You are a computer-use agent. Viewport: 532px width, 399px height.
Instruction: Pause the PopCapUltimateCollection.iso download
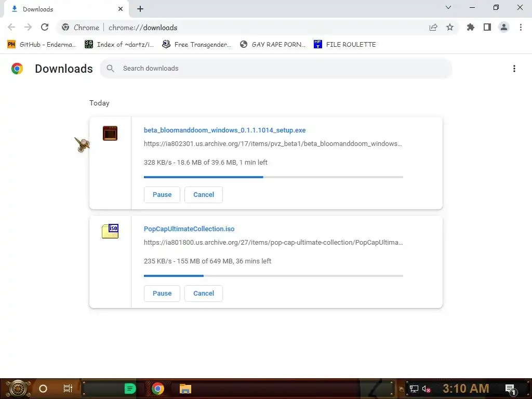[162, 294]
